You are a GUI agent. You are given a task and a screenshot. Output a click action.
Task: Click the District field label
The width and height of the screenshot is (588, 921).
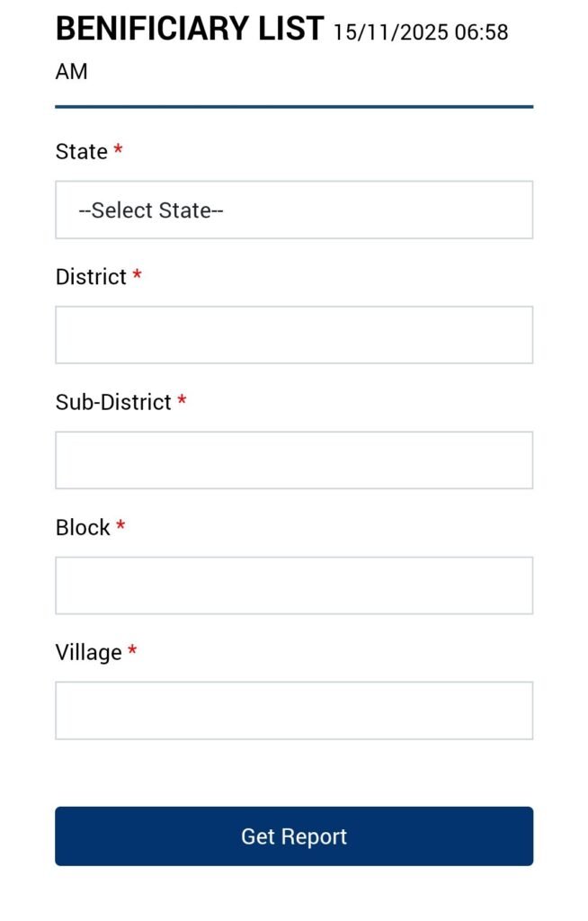tap(91, 277)
